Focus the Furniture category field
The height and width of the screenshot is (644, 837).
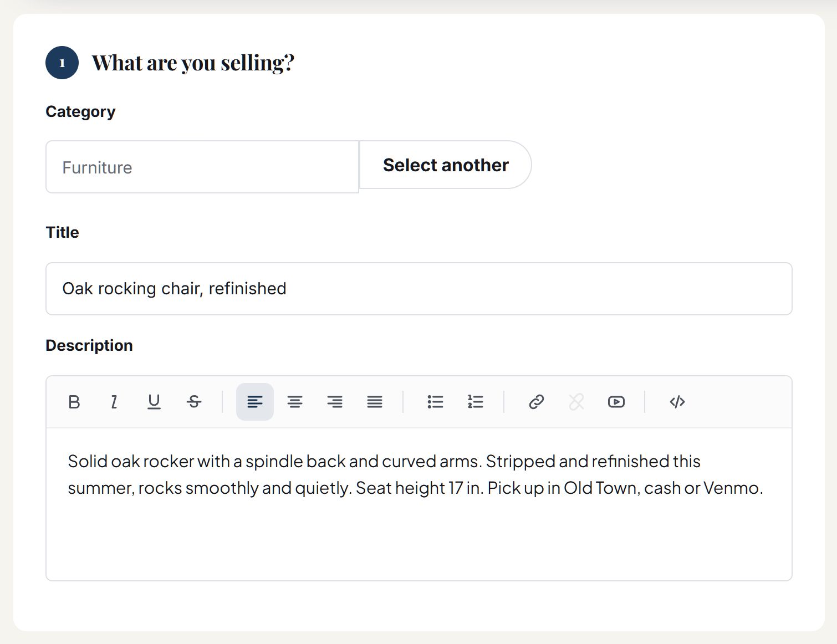pyautogui.click(x=202, y=167)
